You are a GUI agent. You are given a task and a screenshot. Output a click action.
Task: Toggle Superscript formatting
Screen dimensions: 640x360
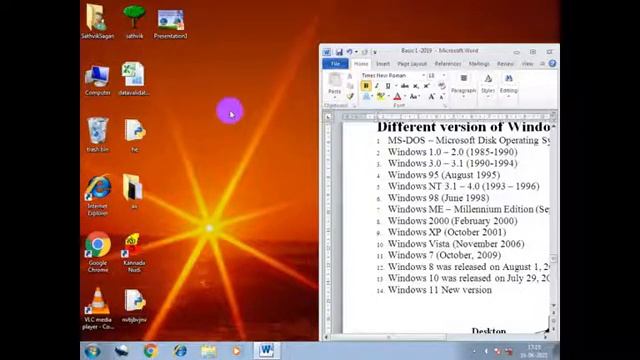tap(427, 86)
